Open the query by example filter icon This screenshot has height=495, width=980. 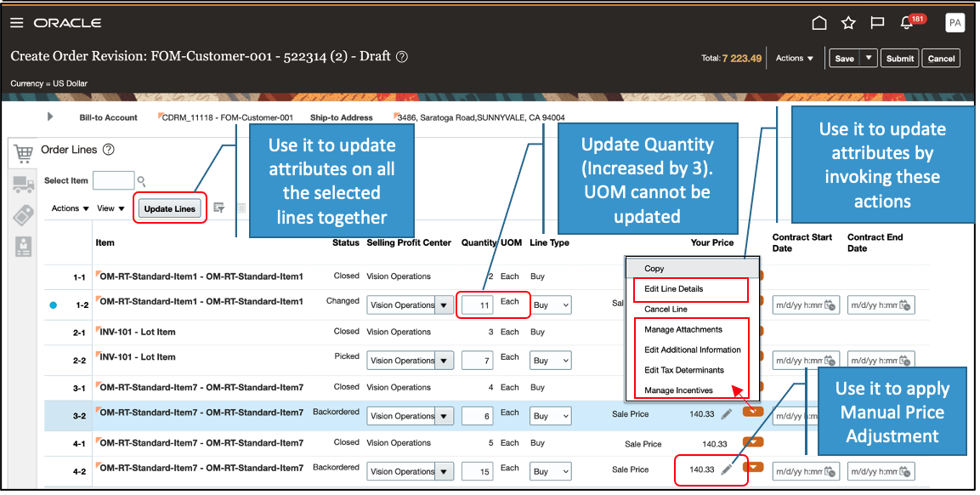pos(218,208)
